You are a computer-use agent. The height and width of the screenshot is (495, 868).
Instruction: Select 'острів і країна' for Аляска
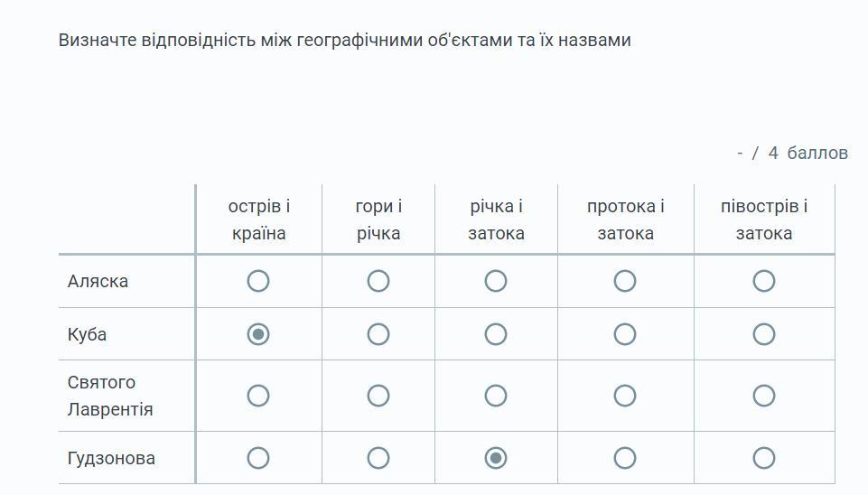tap(258, 281)
